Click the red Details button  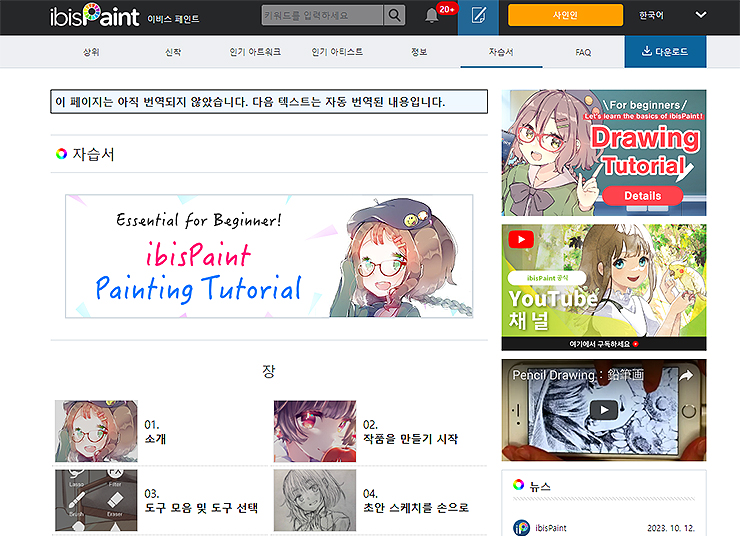(x=643, y=195)
